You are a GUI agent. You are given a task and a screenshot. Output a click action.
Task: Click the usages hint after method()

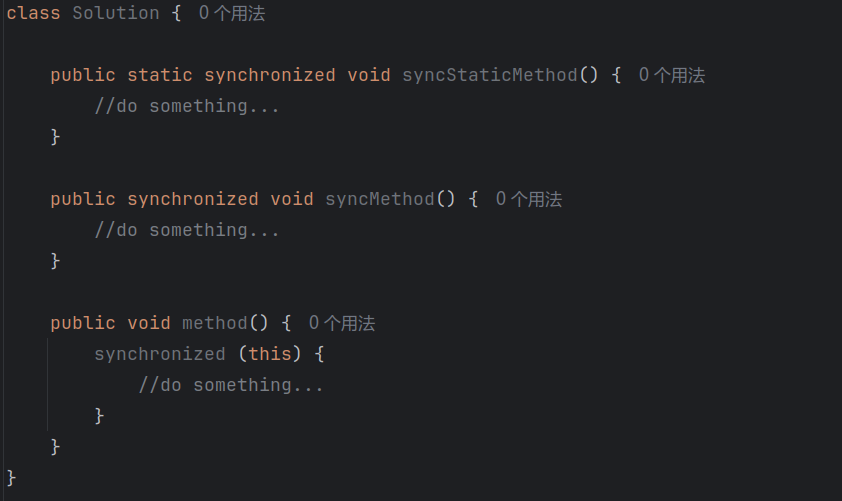[x=342, y=323]
